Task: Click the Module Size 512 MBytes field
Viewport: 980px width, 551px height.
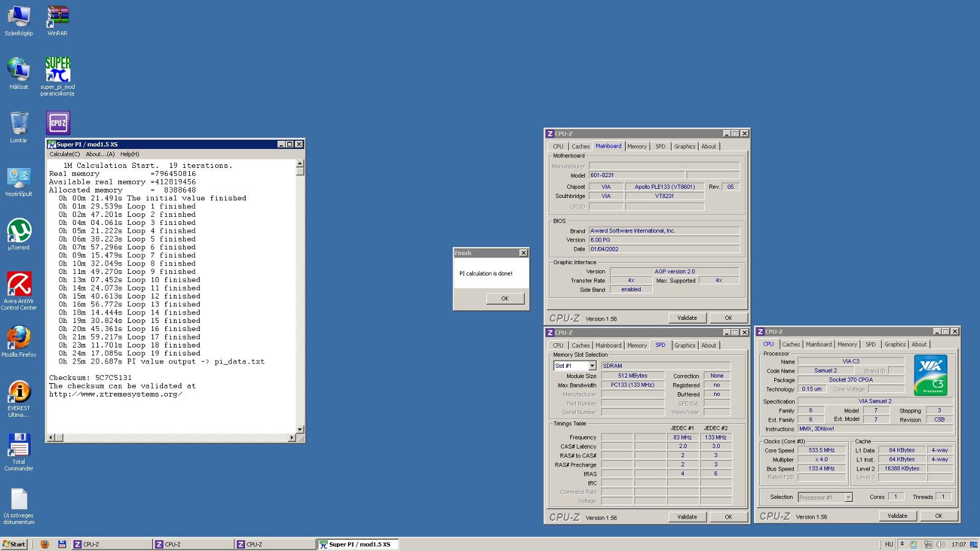Action: pos(633,376)
